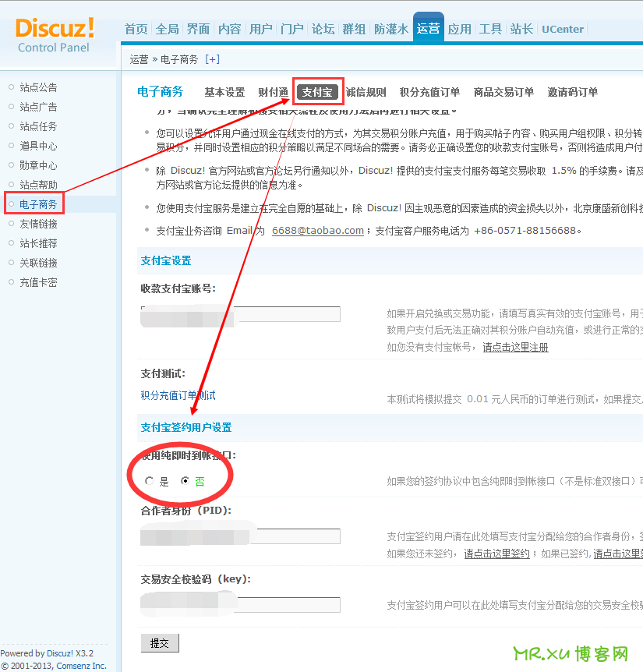The image size is (643, 672).
Task: Switch to the 财付通 tab
Action: click(x=274, y=92)
